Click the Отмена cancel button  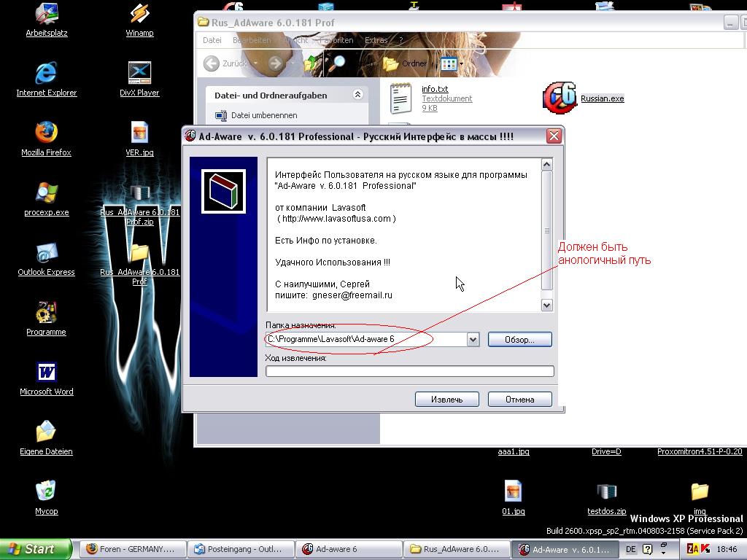(519, 399)
